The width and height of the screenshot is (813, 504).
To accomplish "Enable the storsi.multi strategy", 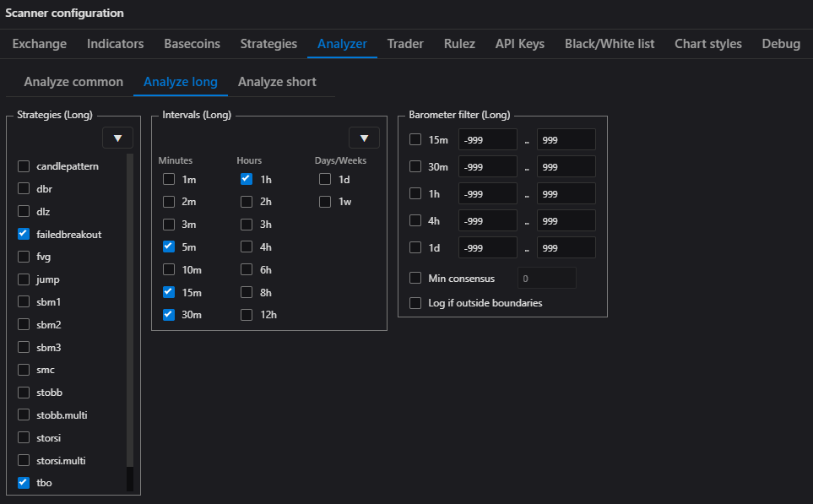I will (24, 460).
